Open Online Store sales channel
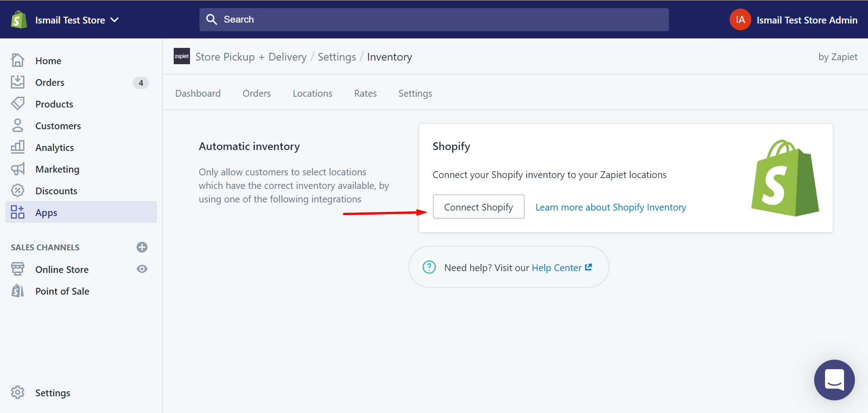 point(62,269)
